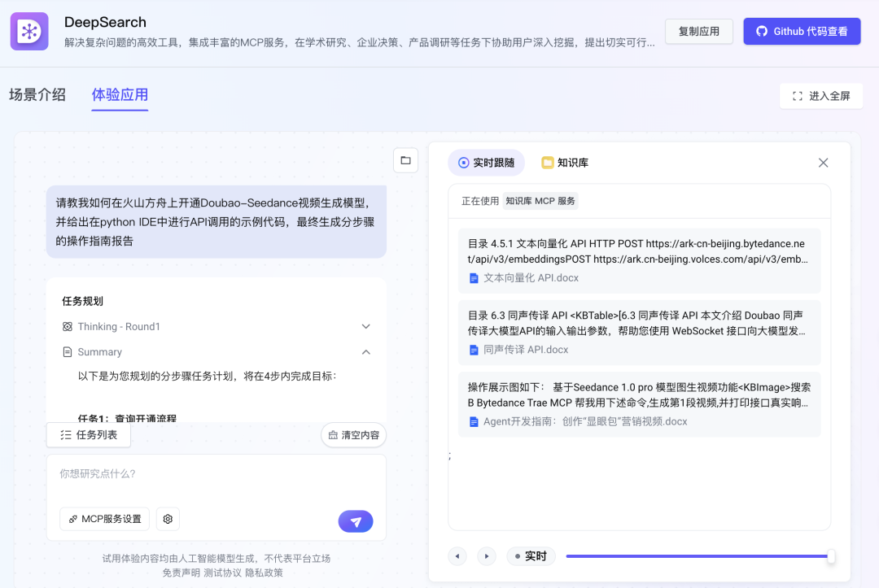Step forward with the next arrow
Image resolution: width=879 pixels, height=588 pixels.
click(487, 556)
